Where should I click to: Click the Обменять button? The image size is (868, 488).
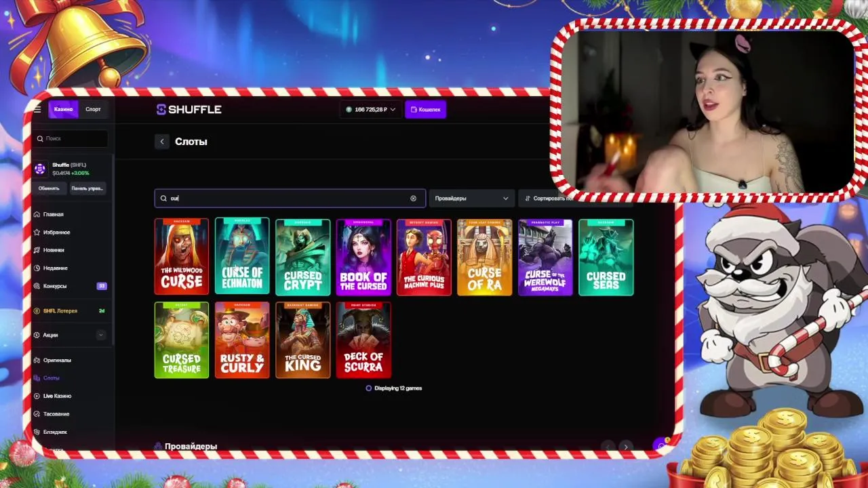(49, 188)
